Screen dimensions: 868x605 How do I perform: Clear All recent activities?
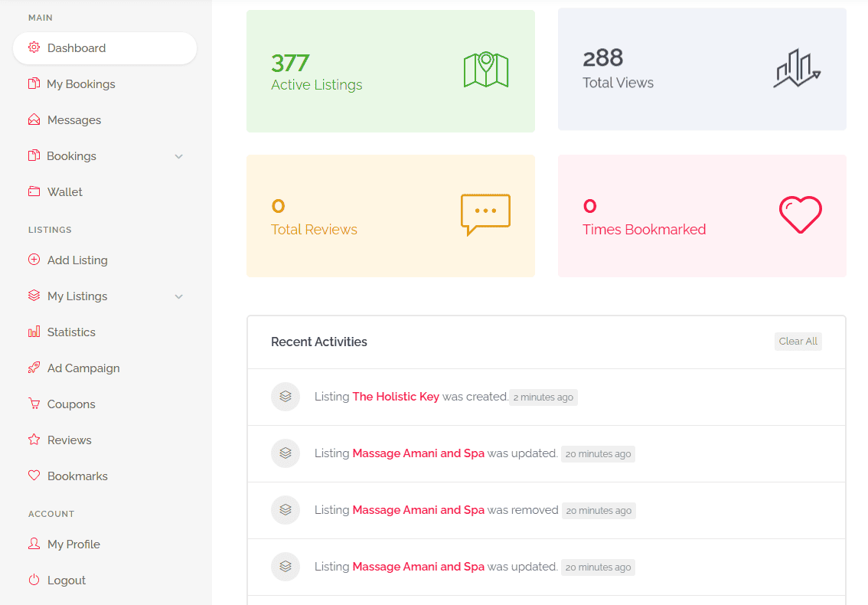(x=798, y=342)
